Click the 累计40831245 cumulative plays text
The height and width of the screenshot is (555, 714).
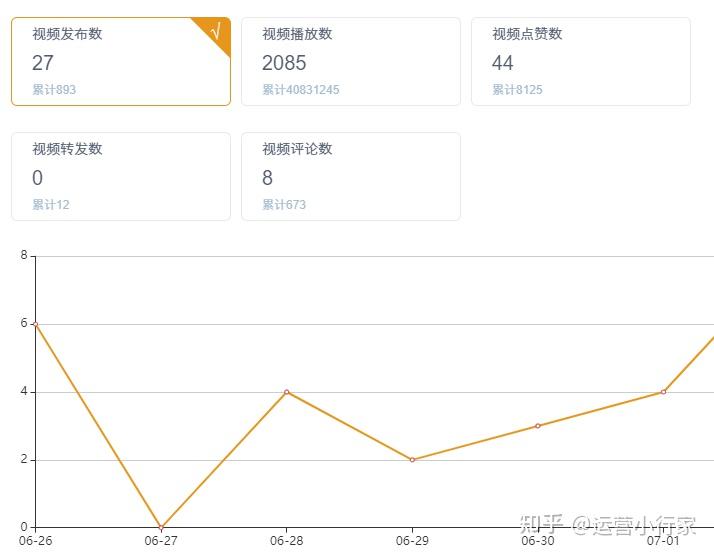(x=301, y=90)
